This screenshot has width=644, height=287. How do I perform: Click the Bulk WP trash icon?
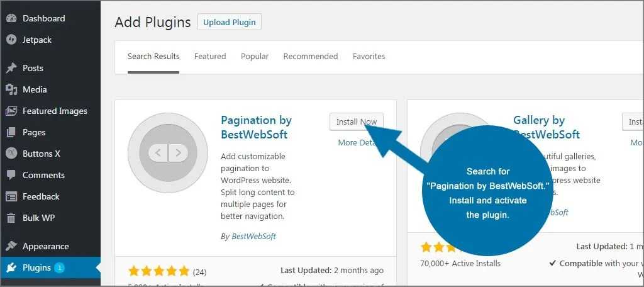(x=11, y=218)
